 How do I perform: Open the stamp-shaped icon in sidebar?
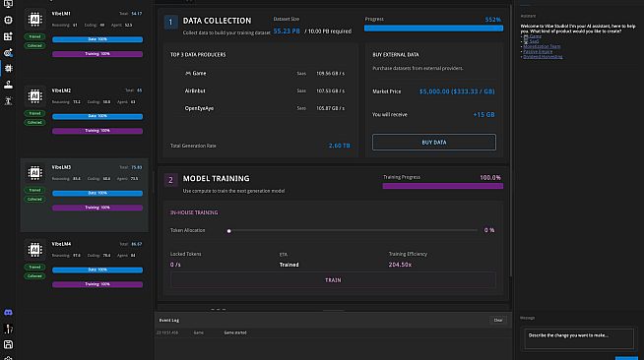click(x=8, y=85)
